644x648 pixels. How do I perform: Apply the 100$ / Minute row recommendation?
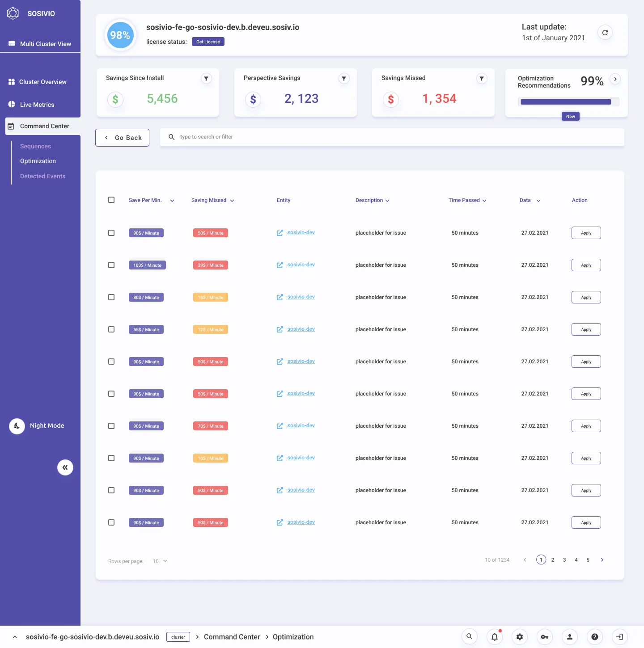click(x=586, y=265)
